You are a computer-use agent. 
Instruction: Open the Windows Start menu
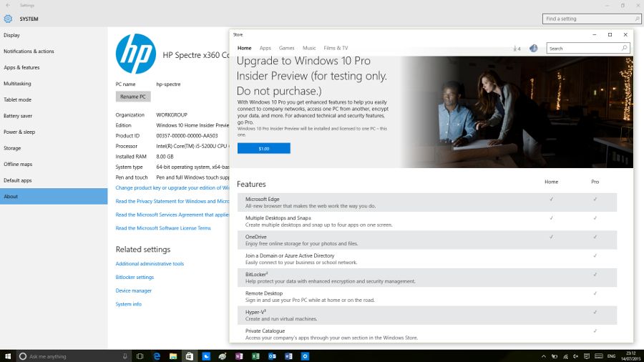[8, 356]
